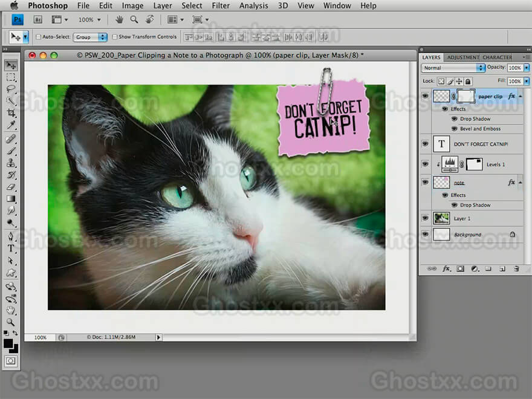Enable the Auto-Select checkbox
Viewport: 532px width, 399px height.
pyautogui.click(x=38, y=37)
